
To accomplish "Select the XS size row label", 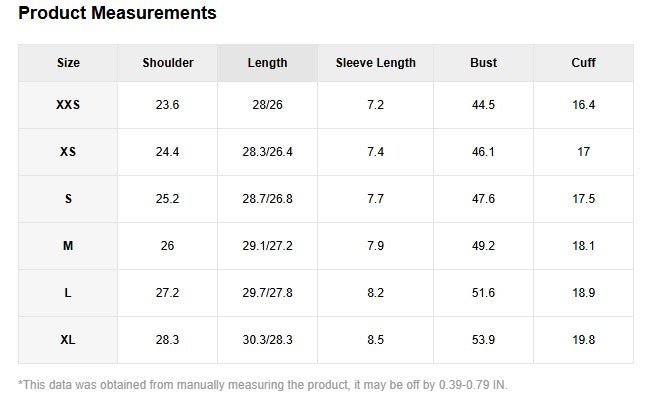I will pyautogui.click(x=68, y=152).
